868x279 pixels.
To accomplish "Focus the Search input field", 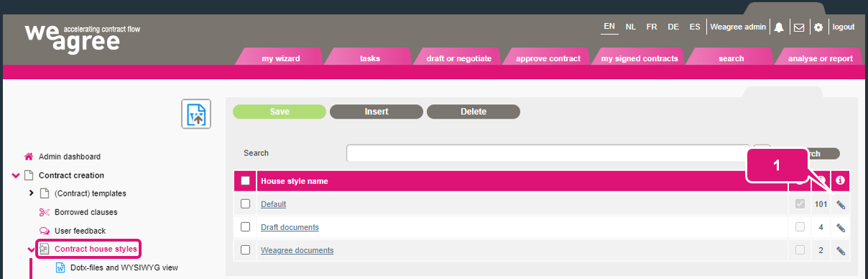I will tap(548, 153).
